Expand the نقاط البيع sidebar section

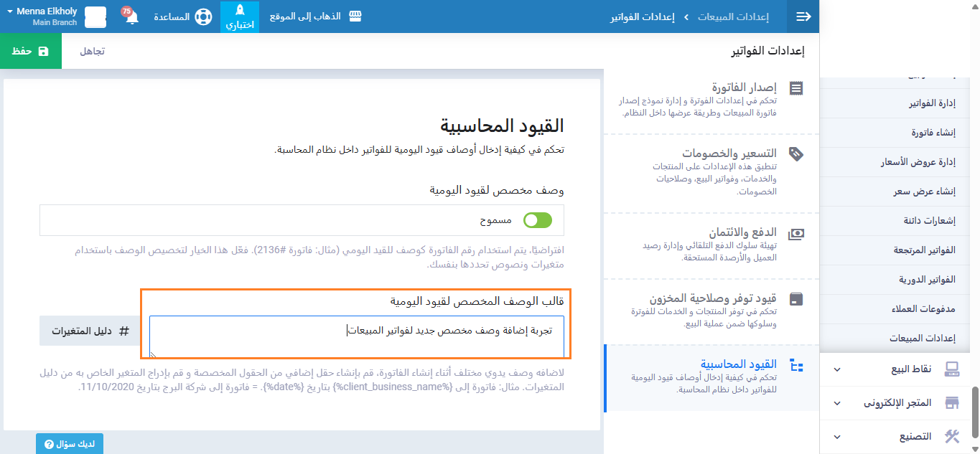[x=837, y=369]
